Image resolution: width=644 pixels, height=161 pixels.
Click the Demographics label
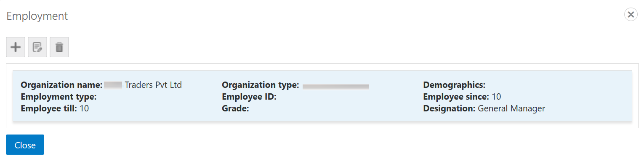point(454,85)
